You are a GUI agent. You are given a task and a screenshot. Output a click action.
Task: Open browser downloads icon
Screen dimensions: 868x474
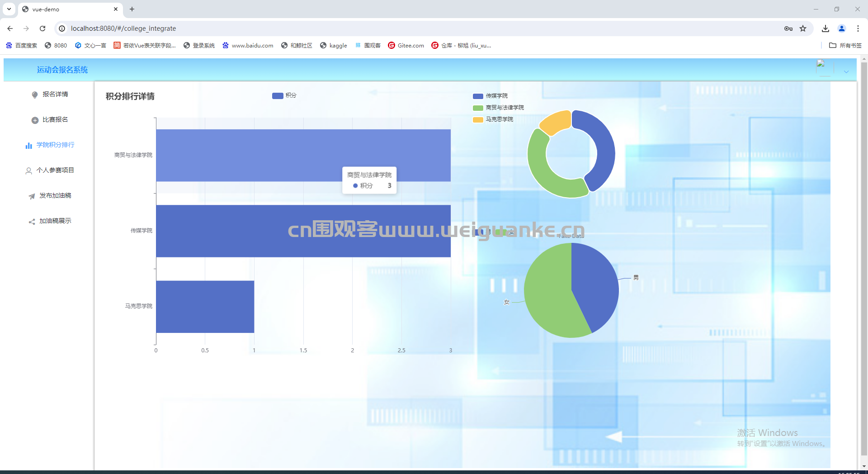pos(826,28)
